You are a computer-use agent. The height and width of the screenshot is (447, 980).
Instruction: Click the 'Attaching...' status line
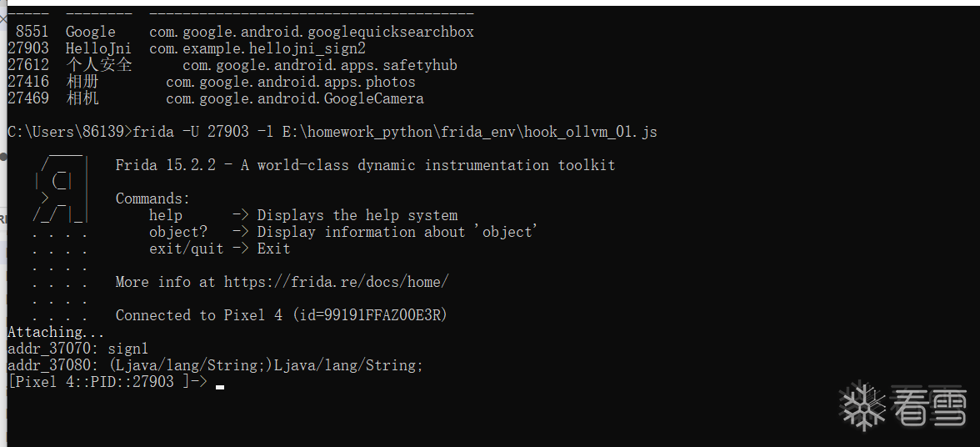point(57,333)
